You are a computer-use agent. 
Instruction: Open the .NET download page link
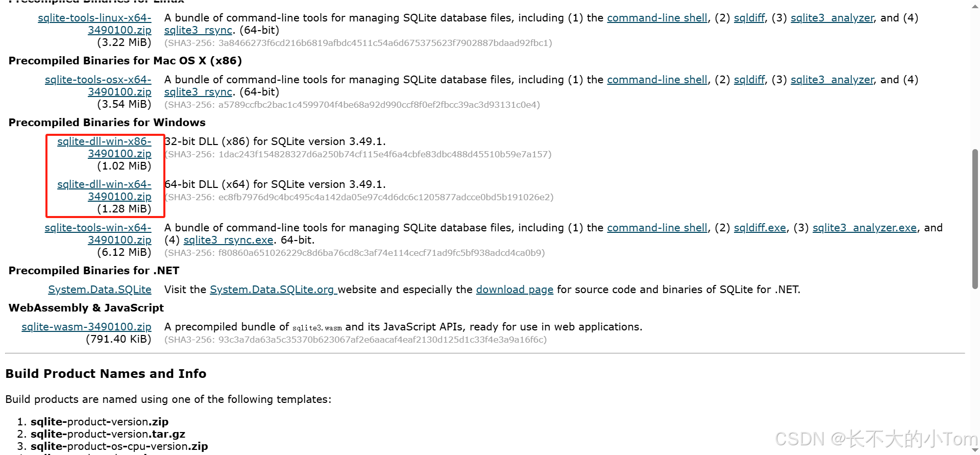point(514,289)
